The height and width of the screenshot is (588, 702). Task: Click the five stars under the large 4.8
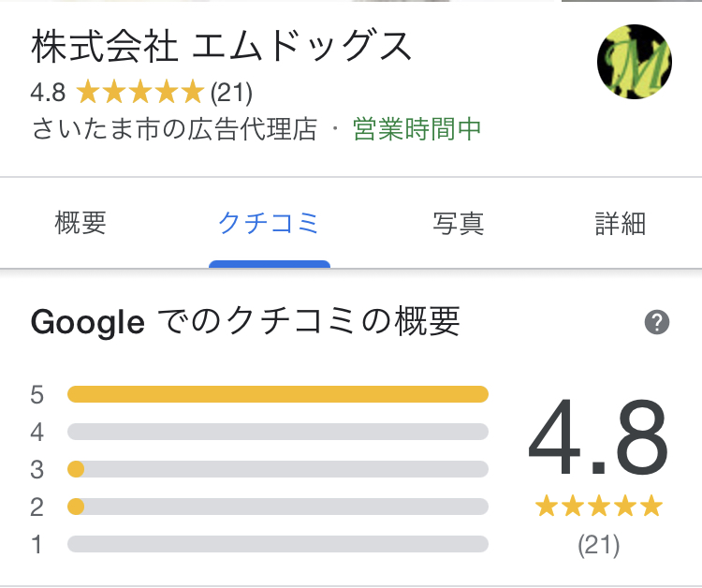(598, 507)
